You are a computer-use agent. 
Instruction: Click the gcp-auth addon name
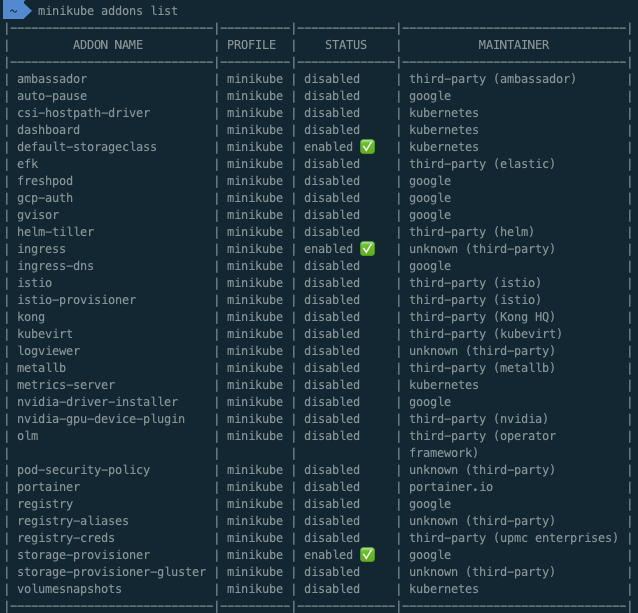coord(45,198)
